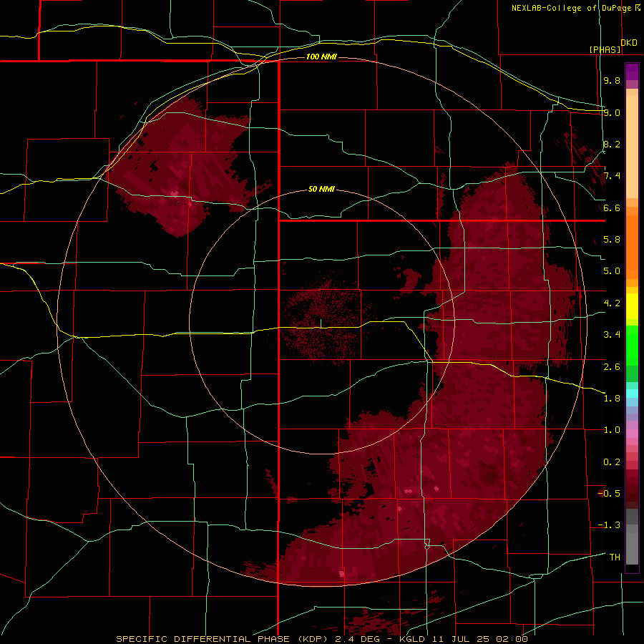The height and width of the screenshot is (644, 644).
Task: Click the 7.4 value on the legend
Action: coord(612,176)
